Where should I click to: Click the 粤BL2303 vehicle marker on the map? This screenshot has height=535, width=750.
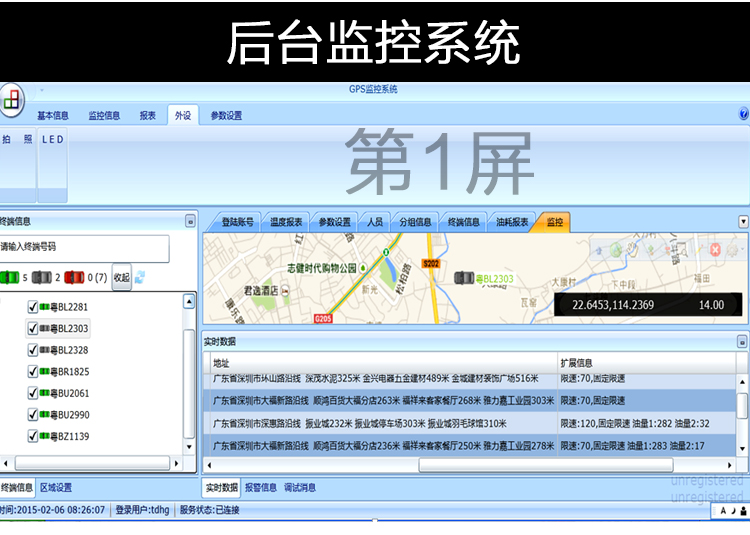(464, 277)
